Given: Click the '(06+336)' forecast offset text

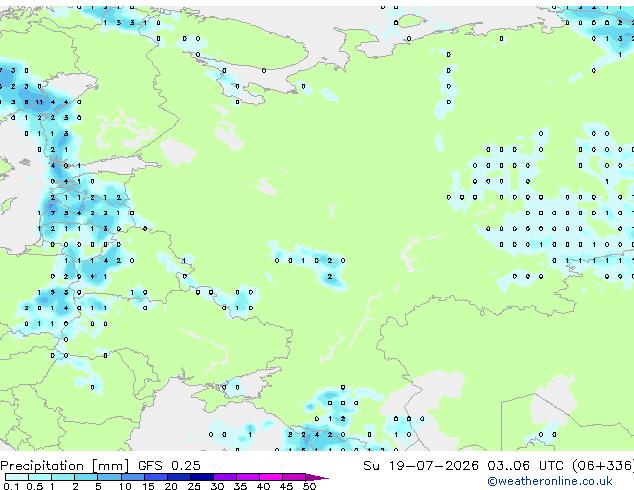Looking at the screenshot, I should point(603,466).
